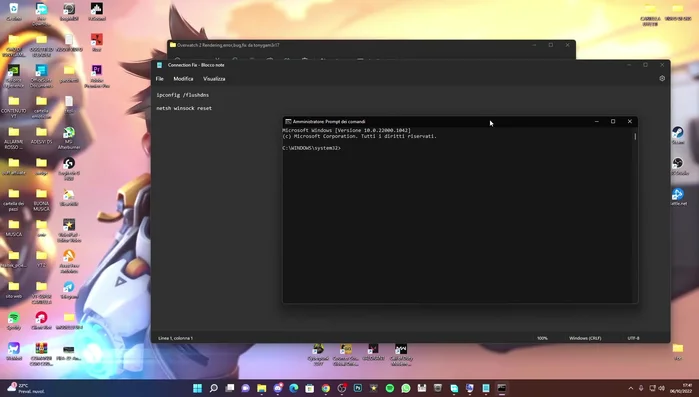Open Notepad settings gear icon
699x397 pixels.
coord(662,78)
